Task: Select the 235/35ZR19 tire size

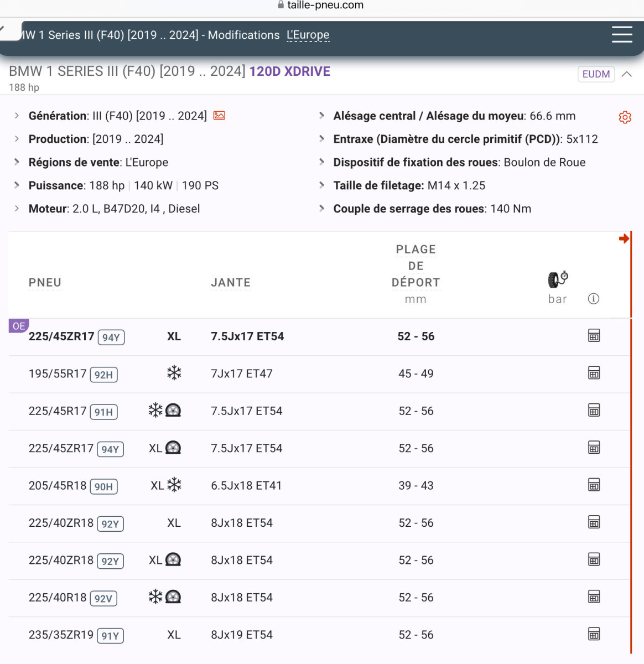Action: click(61, 635)
